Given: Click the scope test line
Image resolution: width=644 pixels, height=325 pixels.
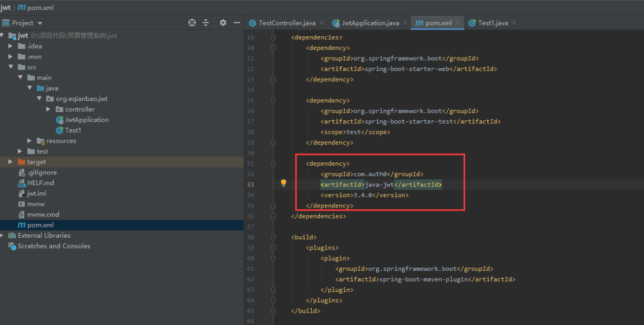Looking at the screenshot, I should (x=355, y=132).
